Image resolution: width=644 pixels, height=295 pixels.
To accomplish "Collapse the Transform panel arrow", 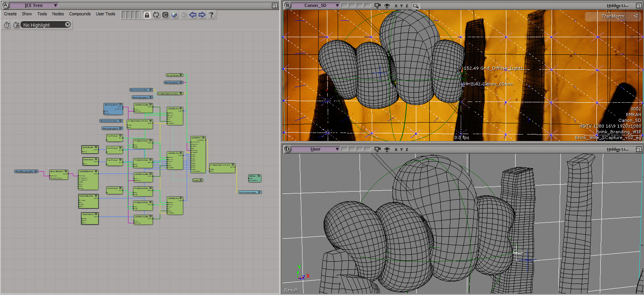I will (x=636, y=16).
